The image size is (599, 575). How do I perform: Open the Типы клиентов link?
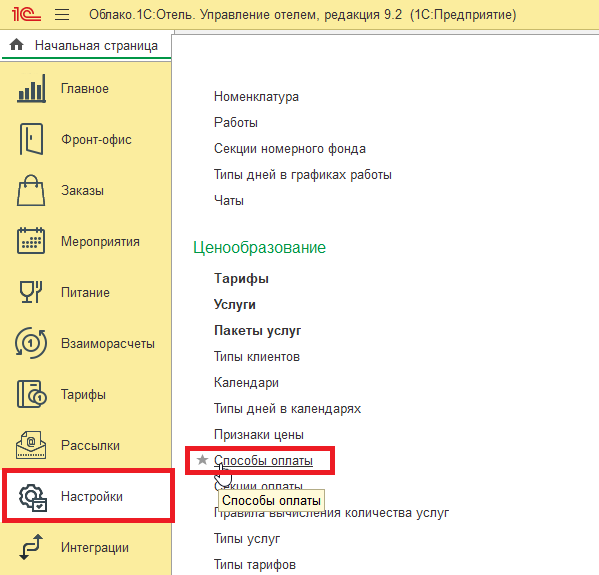click(257, 356)
